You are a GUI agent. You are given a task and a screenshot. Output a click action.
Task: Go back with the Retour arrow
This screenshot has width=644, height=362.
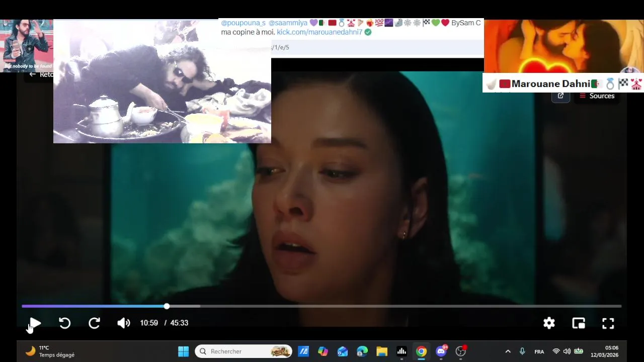[39, 74]
